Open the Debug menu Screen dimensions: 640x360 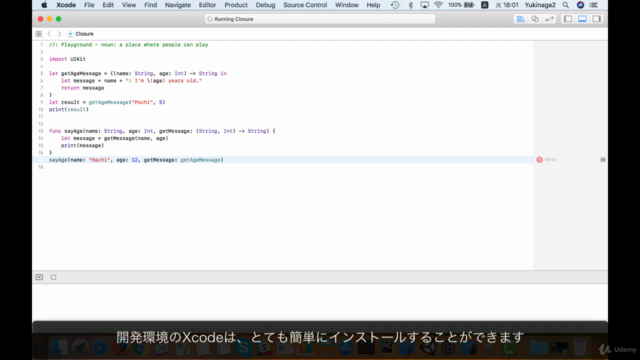click(265, 5)
